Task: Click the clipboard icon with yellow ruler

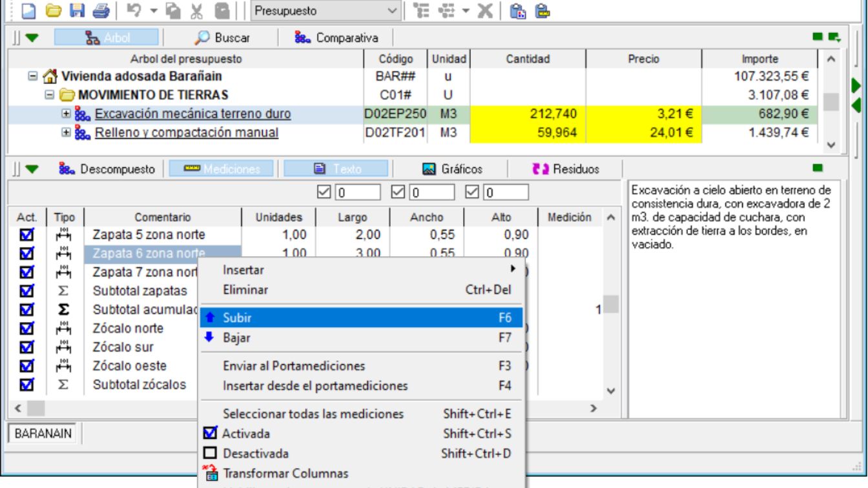Action: 542,11
